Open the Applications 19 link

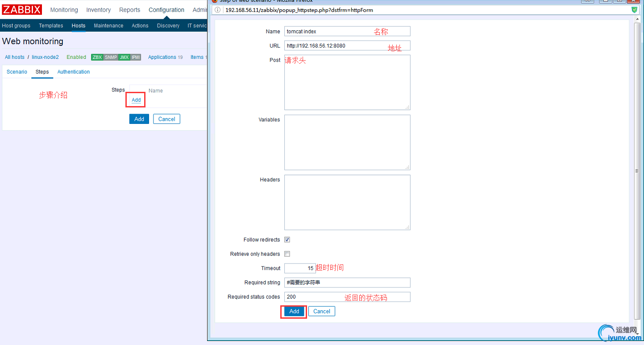coord(166,57)
